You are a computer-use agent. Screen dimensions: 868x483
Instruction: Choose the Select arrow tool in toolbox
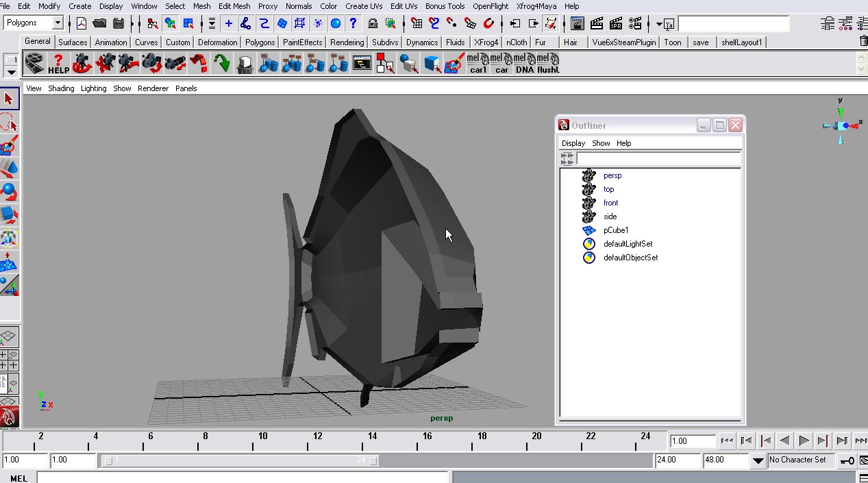point(9,100)
